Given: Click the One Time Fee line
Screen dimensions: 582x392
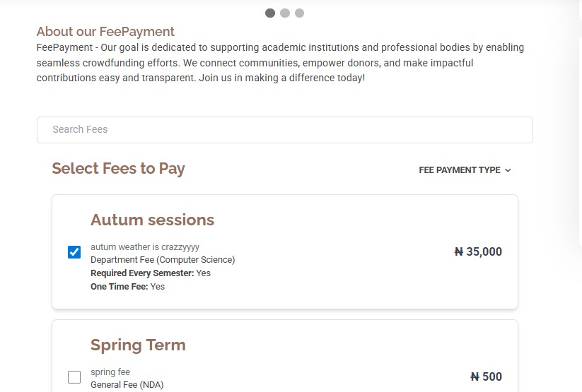Looking at the screenshot, I should [x=127, y=287].
